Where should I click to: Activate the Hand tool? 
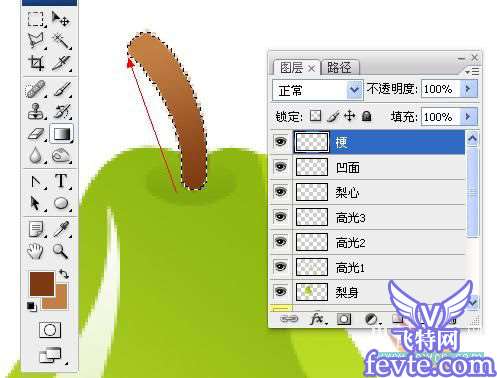pyautogui.click(x=35, y=251)
